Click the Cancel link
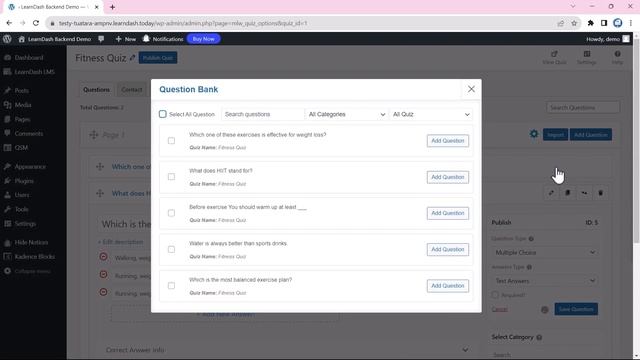640x360 pixels. (499, 309)
